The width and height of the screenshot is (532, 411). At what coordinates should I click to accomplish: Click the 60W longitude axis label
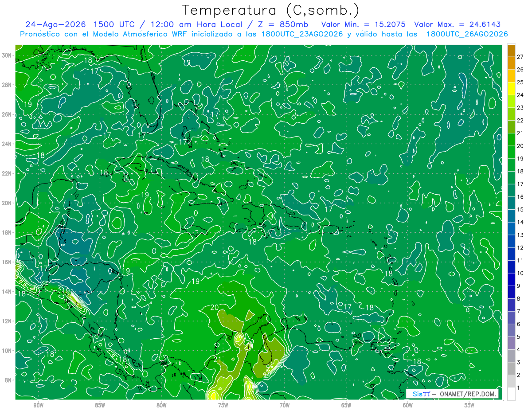point(408,405)
